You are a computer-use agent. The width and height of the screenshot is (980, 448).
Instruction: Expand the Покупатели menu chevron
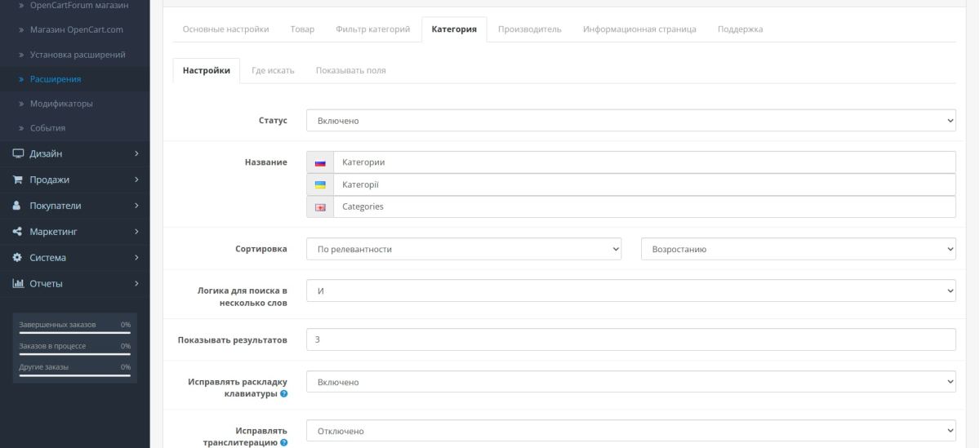pyautogui.click(x=136, y=206)
